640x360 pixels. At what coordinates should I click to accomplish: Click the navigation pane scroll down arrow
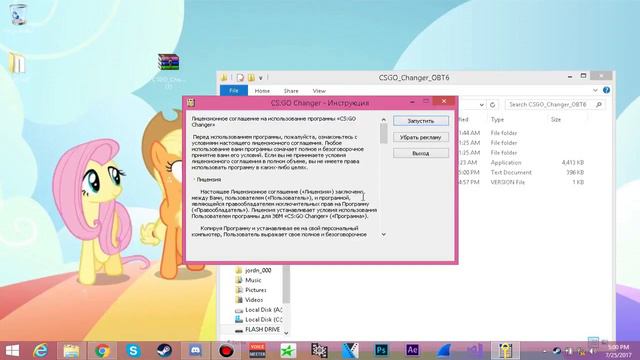(286, 333)
